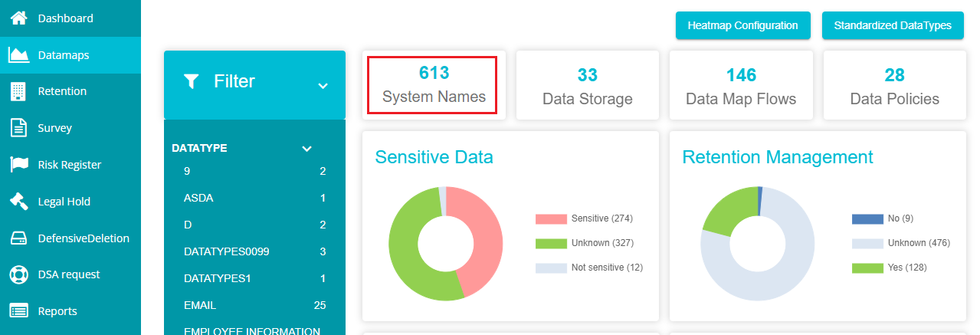Open the Risk Register flag icon

pos(18,165)
